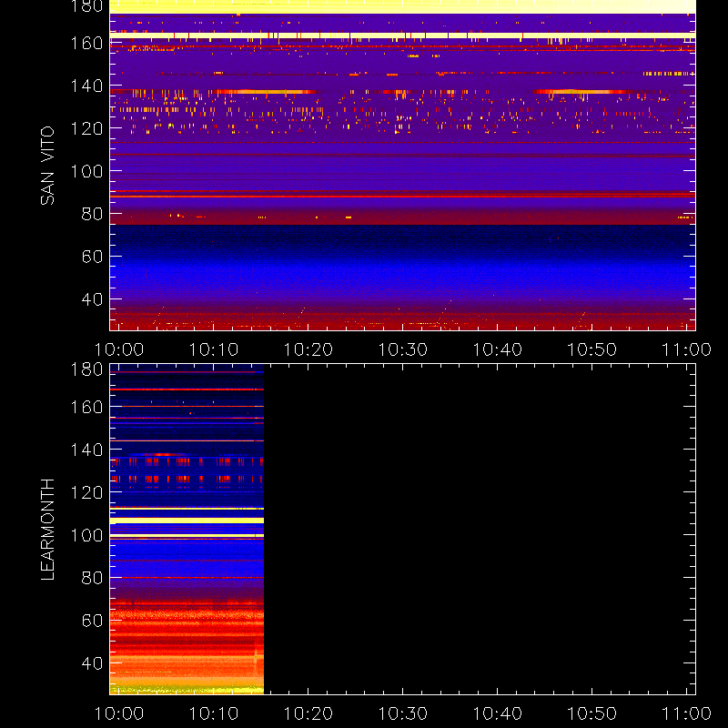
Task: Click inside the San Vito spectrogram plot
Action: pyautogui.click(x=402, y=166)
